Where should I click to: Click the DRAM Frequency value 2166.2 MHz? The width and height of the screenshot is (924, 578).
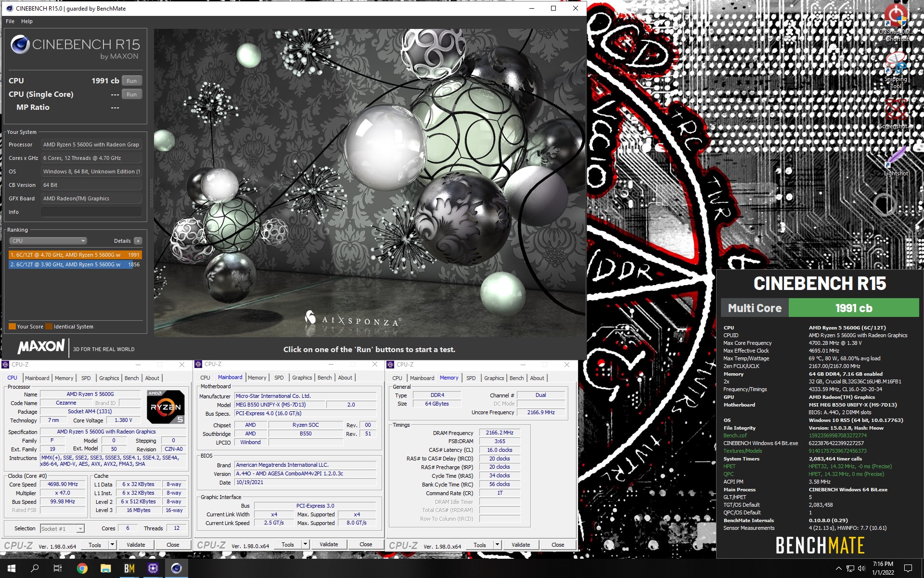[x=500, y=433]
